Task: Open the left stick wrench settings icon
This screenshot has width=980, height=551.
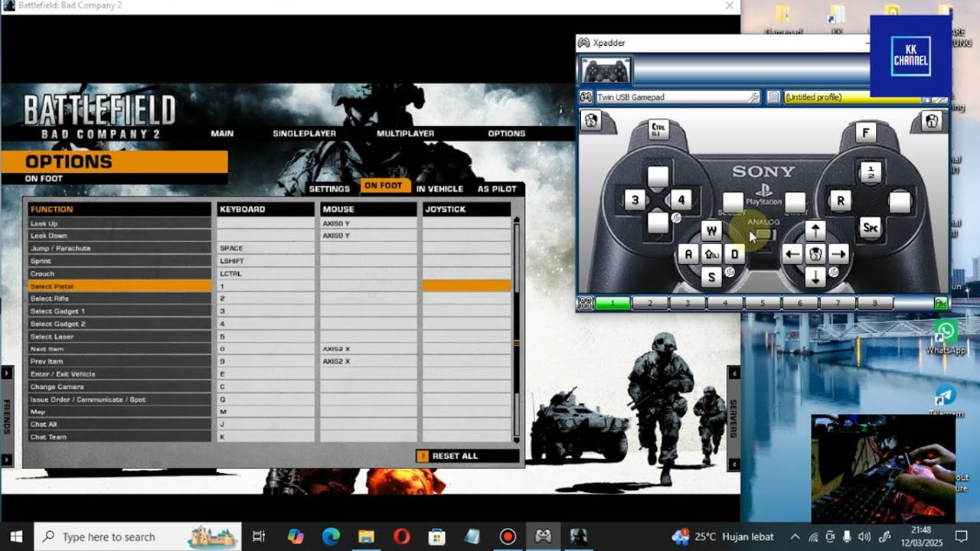Action: pos(730,272)
